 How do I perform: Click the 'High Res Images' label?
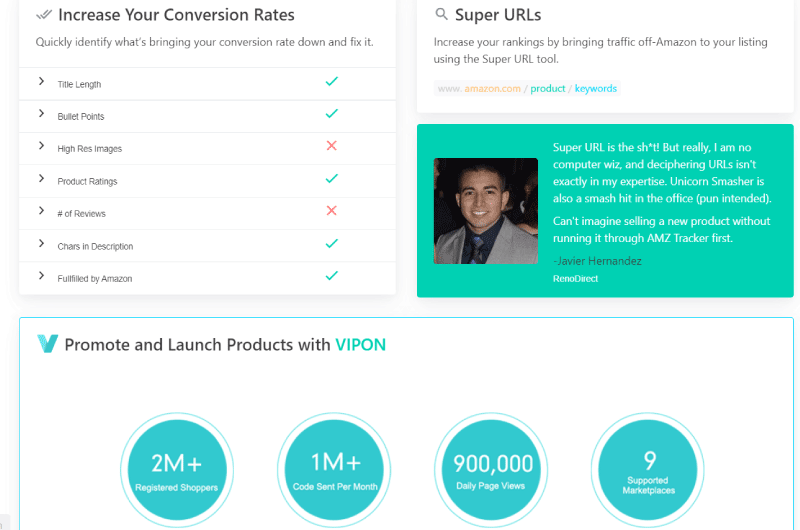click(x=90, y=149)
